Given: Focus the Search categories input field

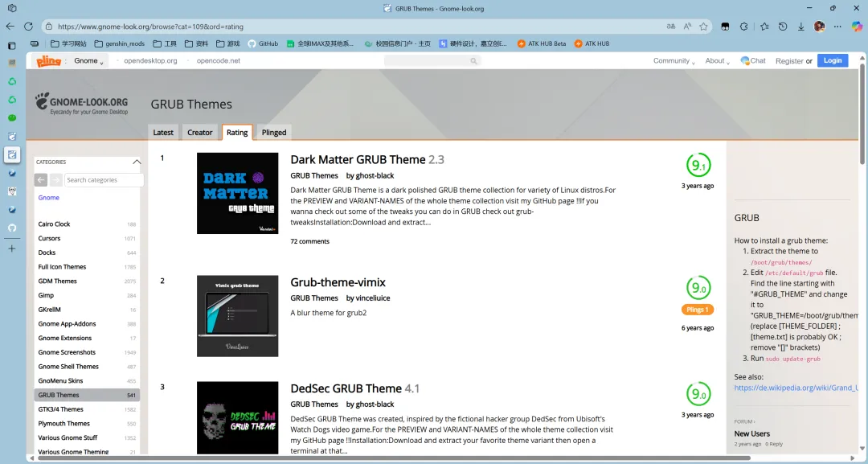Looking at the screenshot, I should click(104, 180).
